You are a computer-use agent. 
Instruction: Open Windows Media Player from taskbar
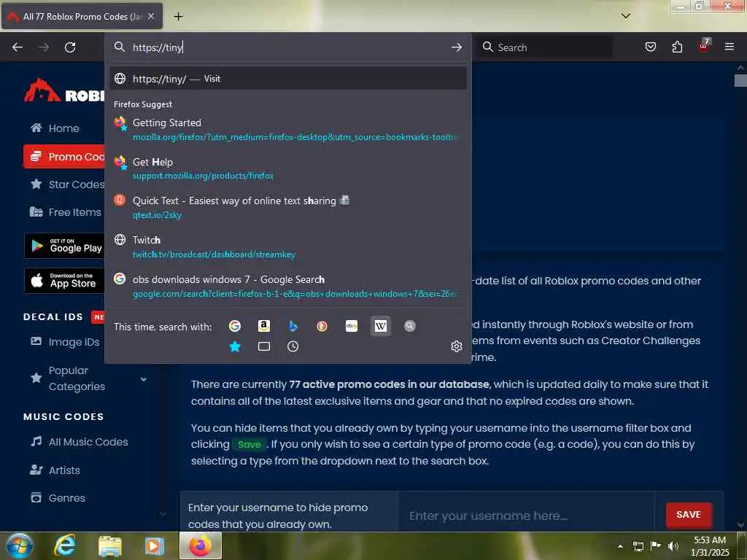(x=155, y=546)
